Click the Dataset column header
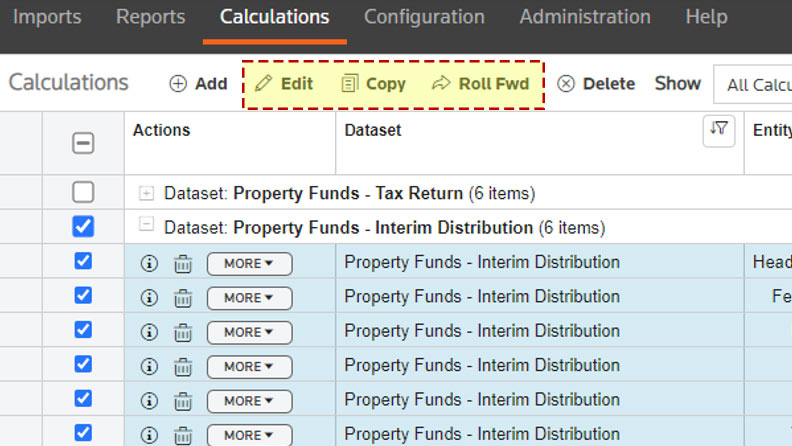This screenshot has height=446, width=792. [x=373, y=130]
